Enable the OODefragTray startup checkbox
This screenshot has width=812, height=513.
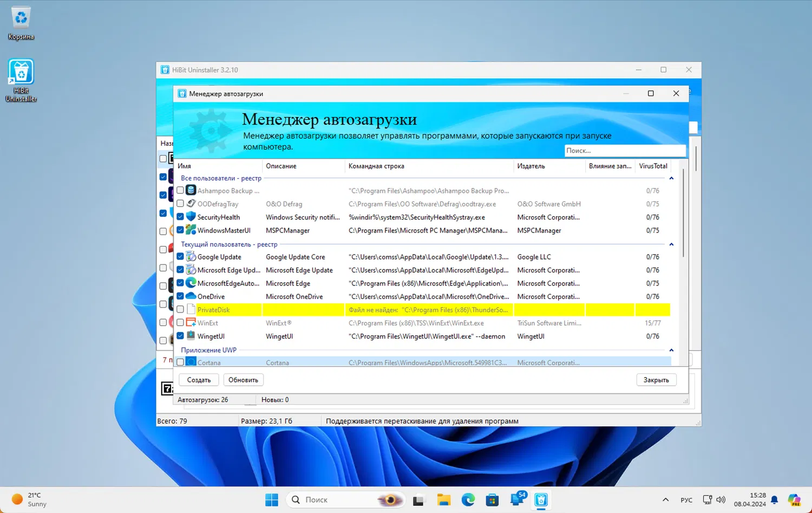[x=180, y=204]
